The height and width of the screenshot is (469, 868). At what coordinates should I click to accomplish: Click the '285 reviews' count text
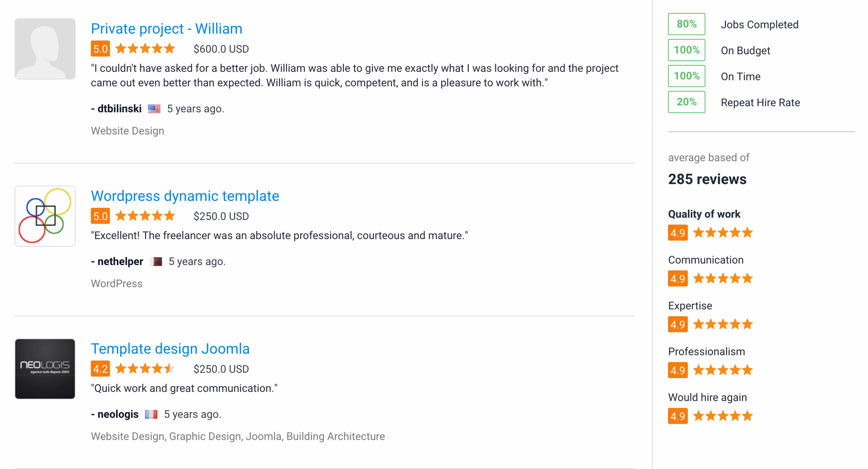tap(707, 179)
